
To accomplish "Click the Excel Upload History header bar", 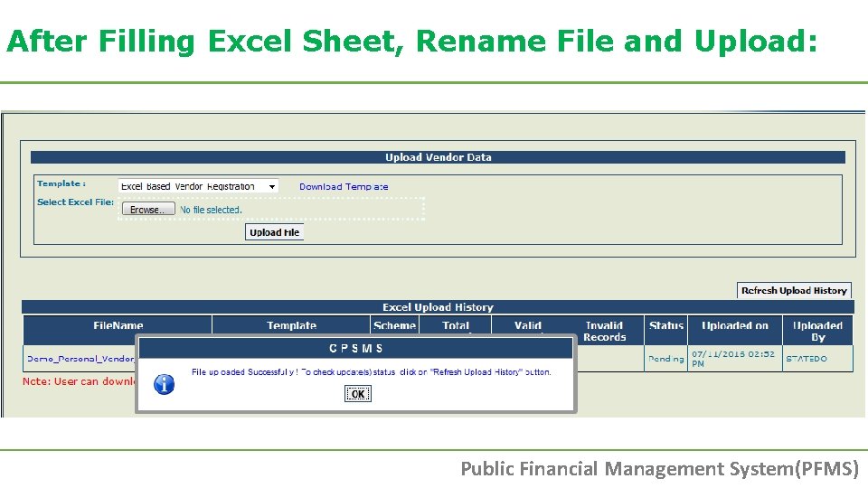I will tap(438, 307).
